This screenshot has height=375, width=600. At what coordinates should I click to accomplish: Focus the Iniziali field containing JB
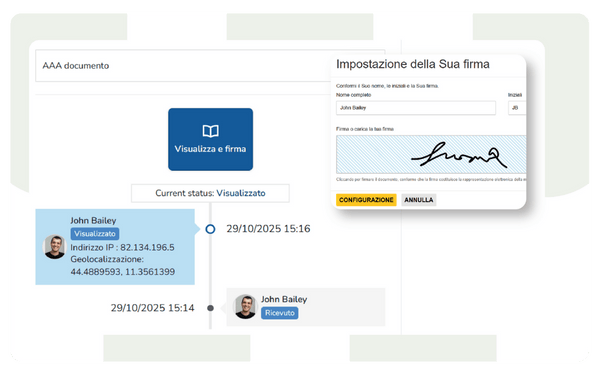point(517,108)
